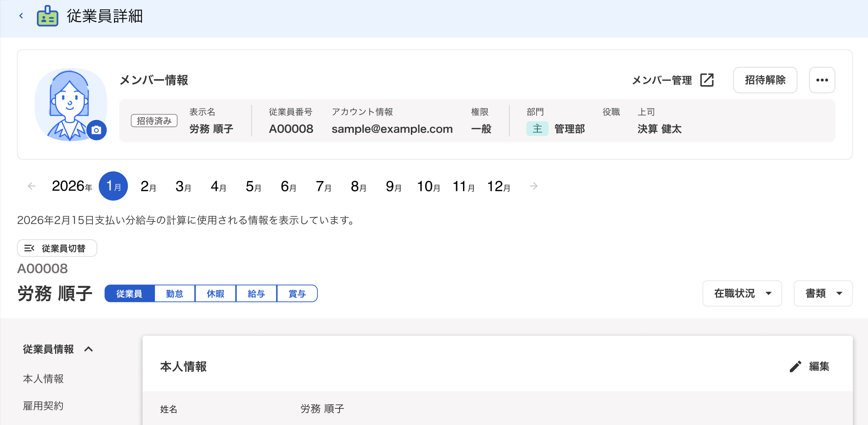Open the member avatar image
The image size is (868, 425).
click(70, 104)
